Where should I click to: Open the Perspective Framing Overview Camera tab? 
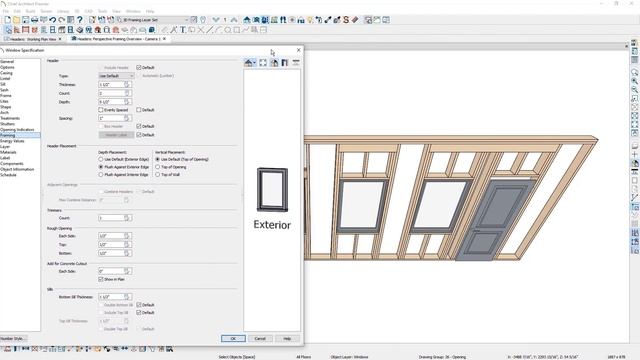(x=118, y=39)
